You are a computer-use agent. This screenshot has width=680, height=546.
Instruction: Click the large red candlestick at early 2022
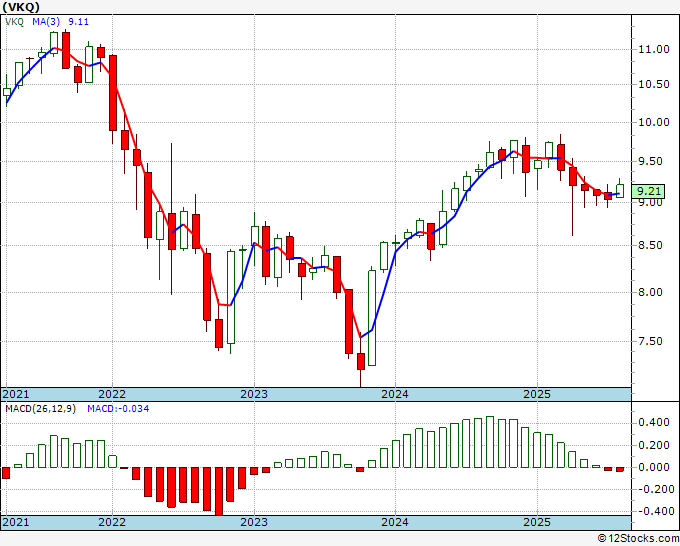coord(113,93)
